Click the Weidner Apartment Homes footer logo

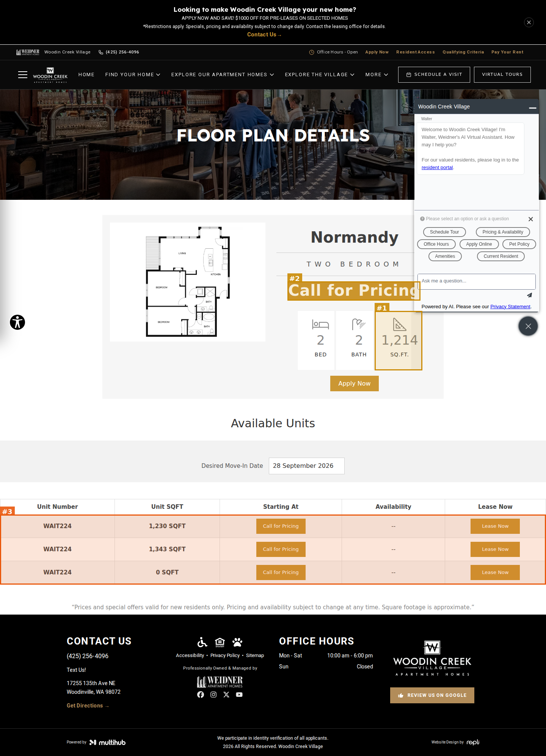(x=220, y=682)
